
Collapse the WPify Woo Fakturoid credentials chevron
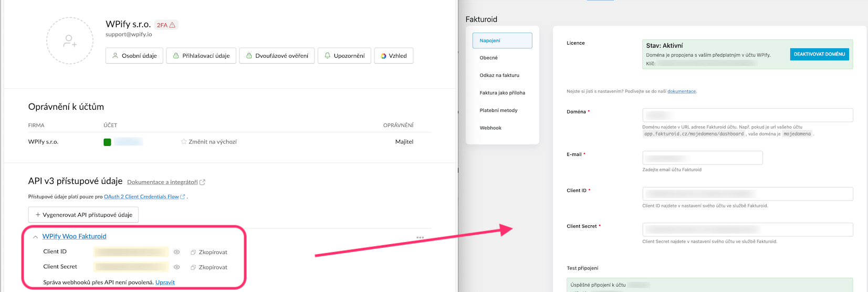pos(35,237)
